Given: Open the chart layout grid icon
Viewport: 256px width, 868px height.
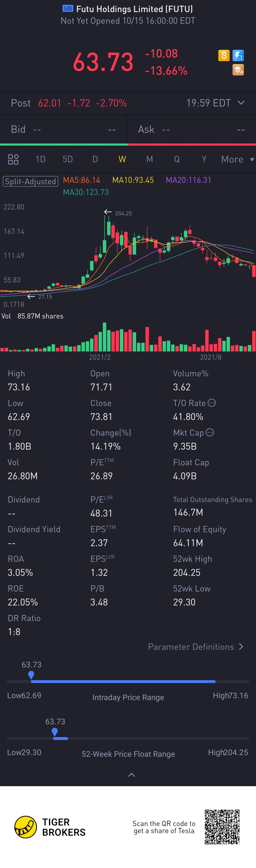Looking at the screenshot, I should click(x=13, y=159).
